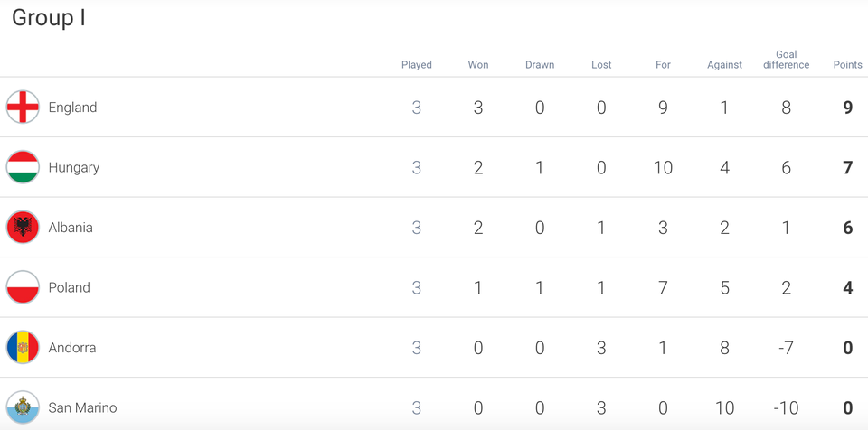
Task: Select the Poland team name
Action: [x=70, y=288]
